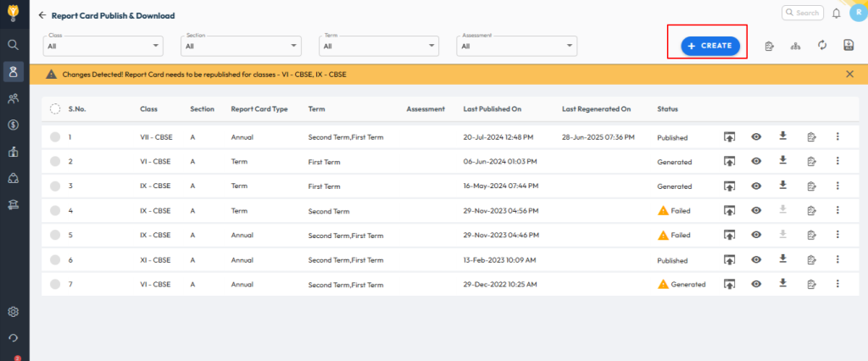Open three-dot menu for row 6
The width and height of the screenshot is (868, 361).
tap(837, 259)
